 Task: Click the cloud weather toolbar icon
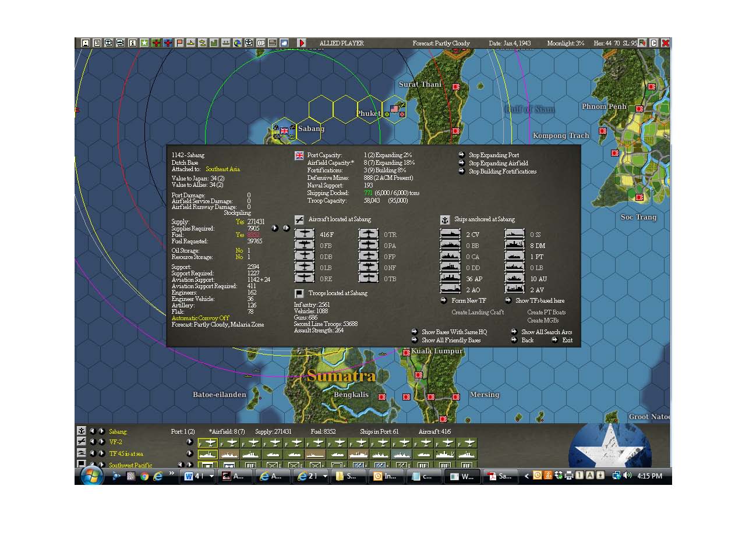click(284, 43)
